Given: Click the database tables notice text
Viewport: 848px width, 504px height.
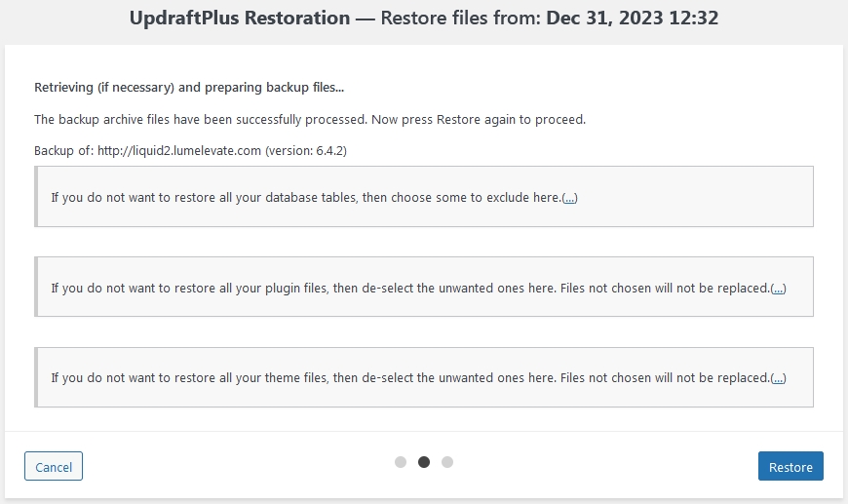Looking at the screenshot, I should click(306, 198).
